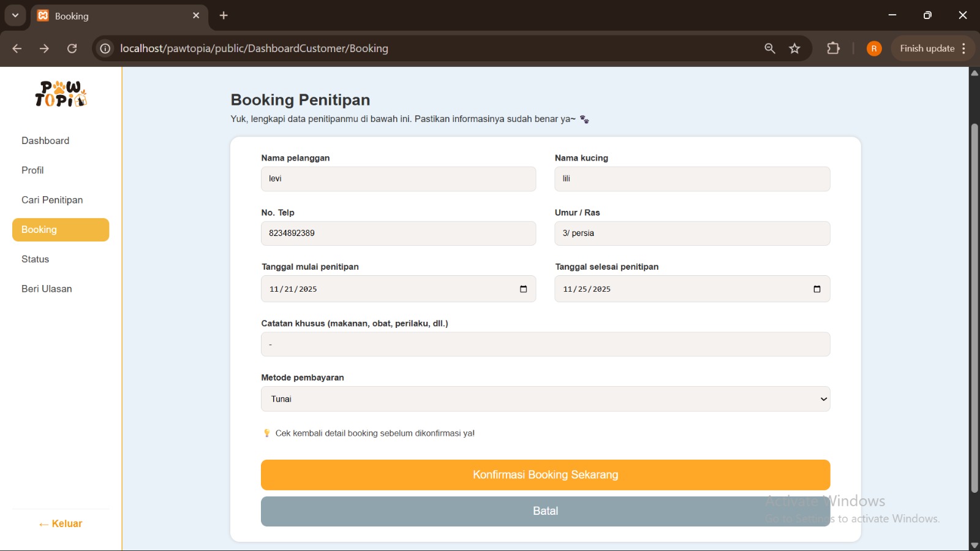This screenshot has width=980, height=551.
Task: View site information icon in address bar
Action: tap(105, 48)
